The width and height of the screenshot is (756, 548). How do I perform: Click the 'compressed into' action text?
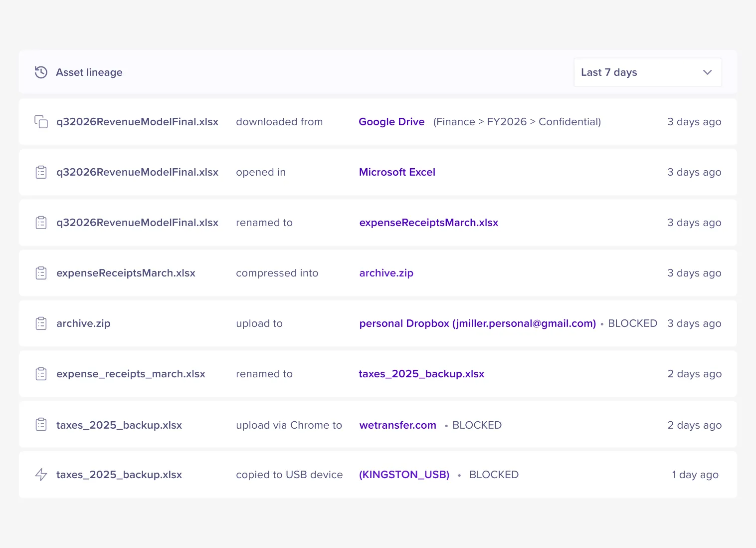click(277, 273)
